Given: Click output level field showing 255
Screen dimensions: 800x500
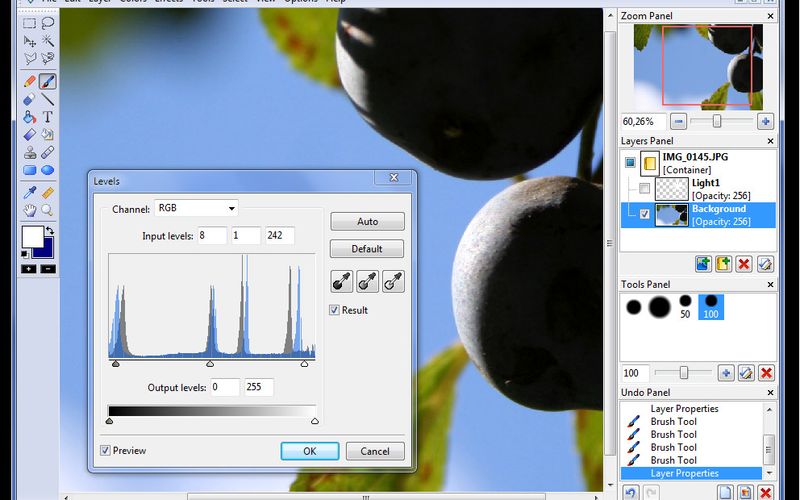Looking at the screenshot, I should pyautogui.click(x=259, y=387).
